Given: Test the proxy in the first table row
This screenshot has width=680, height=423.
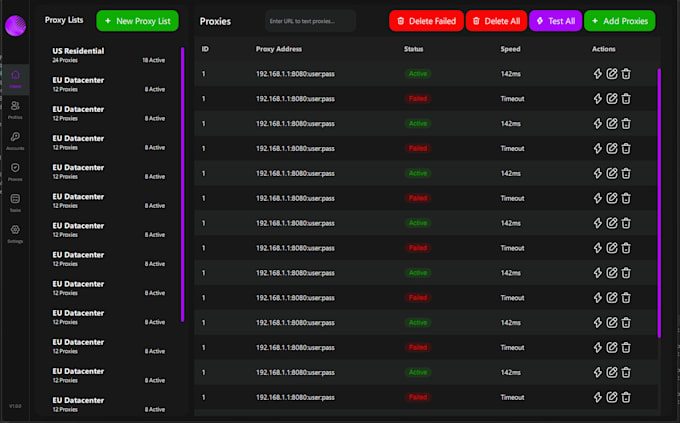Looking at the screenshot, I should (598, 74).
